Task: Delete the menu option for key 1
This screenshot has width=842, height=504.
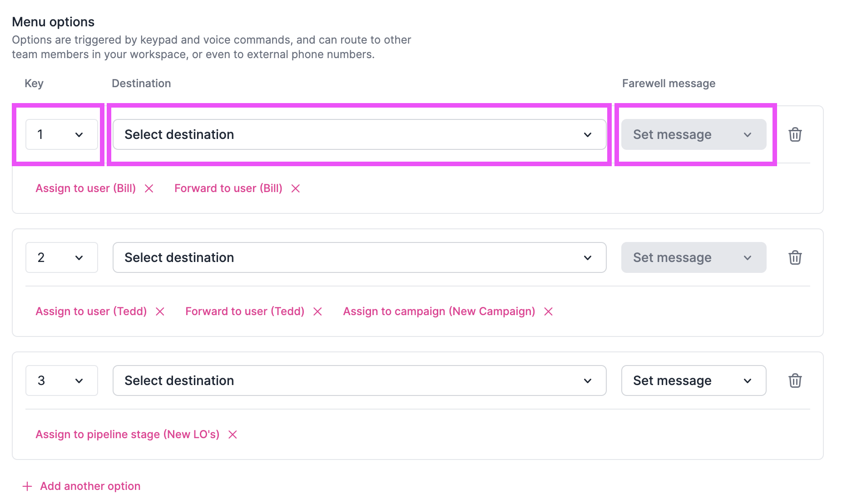Action: [x=795, y=134]
